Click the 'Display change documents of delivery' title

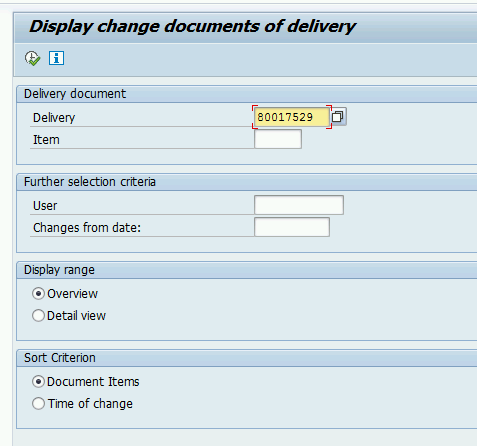click(x=193, y=26)
